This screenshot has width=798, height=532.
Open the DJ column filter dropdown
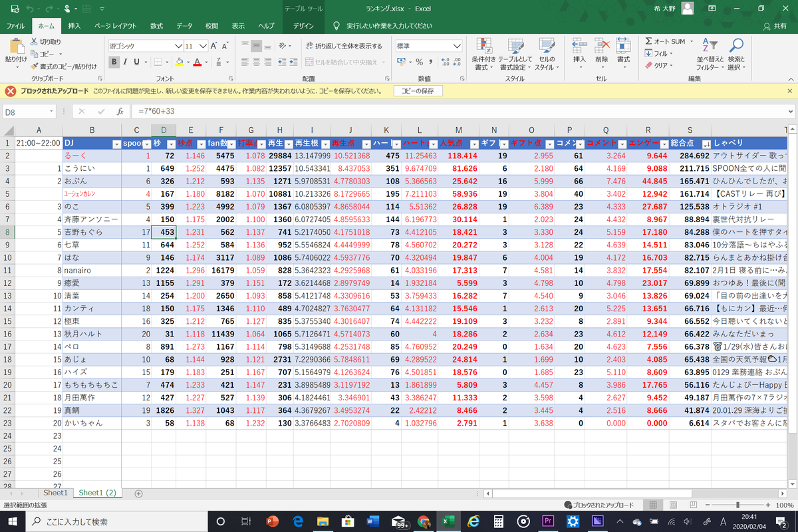click(x=117, y=144)
